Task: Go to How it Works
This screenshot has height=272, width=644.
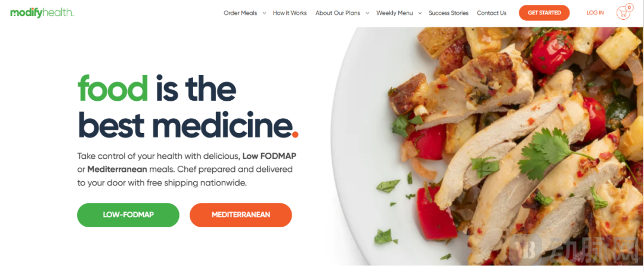Action: click(290, 13)
